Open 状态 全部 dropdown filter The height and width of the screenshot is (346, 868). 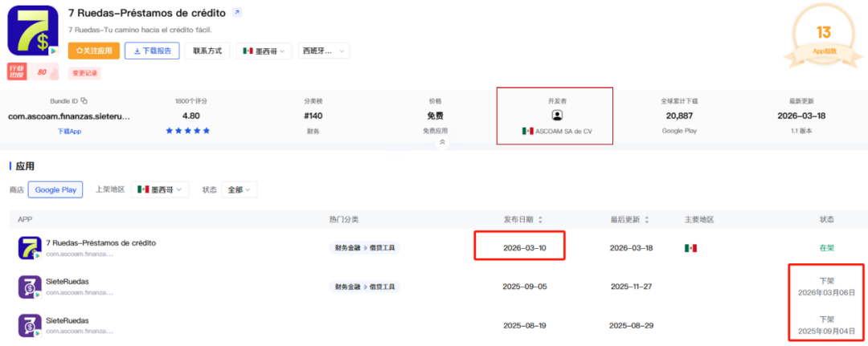(x=240, y=189)
